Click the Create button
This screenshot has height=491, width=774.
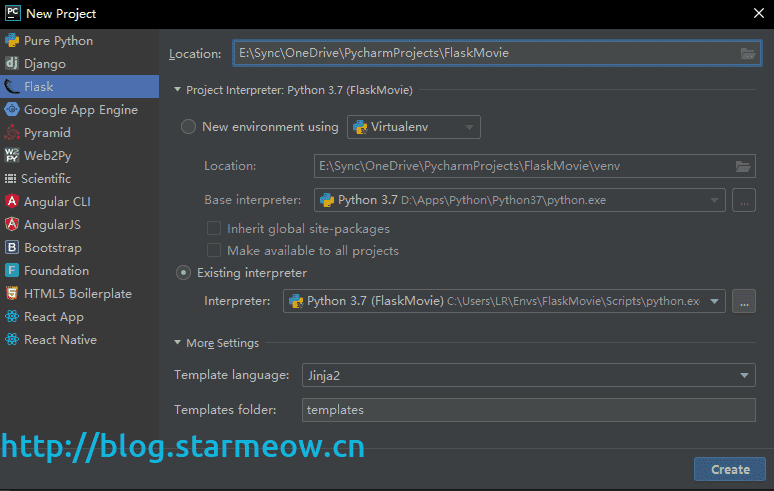tap(729, 469)
